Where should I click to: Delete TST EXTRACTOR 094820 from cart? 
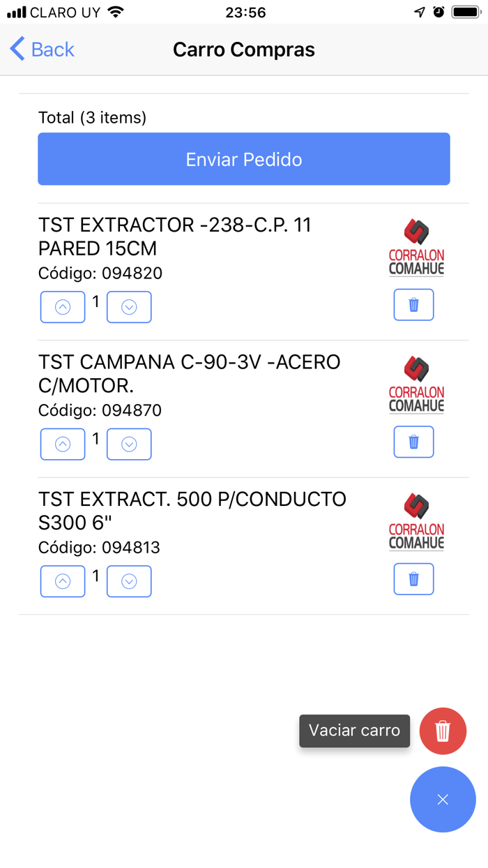[x=413, y=305]
